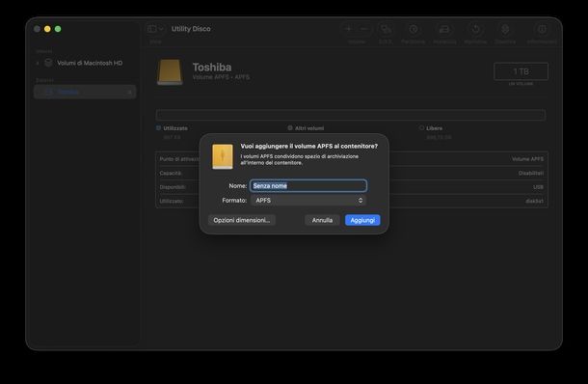Click the Utilizzato legend label
Screen dimensions: 588x384
coord(175,128)
